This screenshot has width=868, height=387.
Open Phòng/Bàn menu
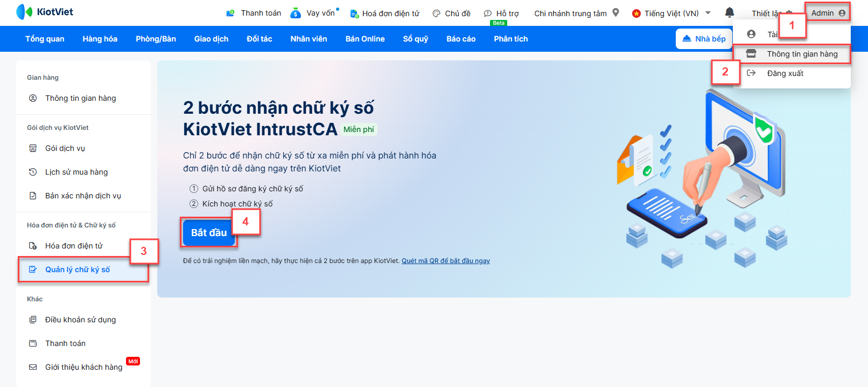click(156, 39)
